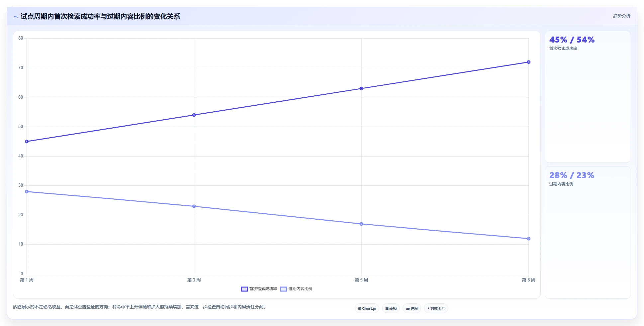Click the x-axis label 第 1 周

click(x=27, y=280)
